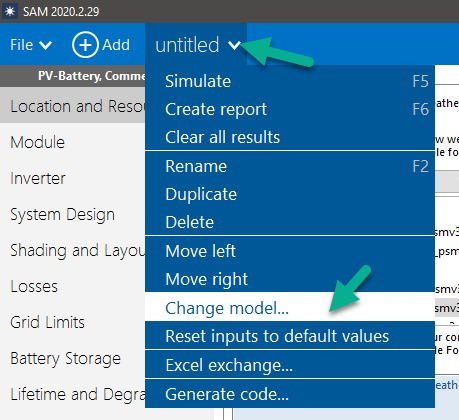The image size is (459, 420).
Task: Click the PV-Battery, Commercial model header
Action: pos(73,76)
